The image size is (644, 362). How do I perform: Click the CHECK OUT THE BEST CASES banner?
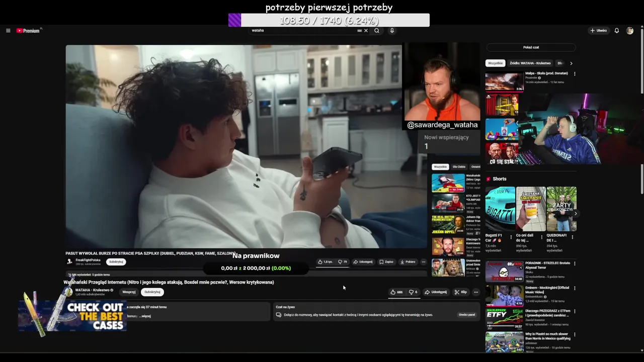tap(73, 316)
